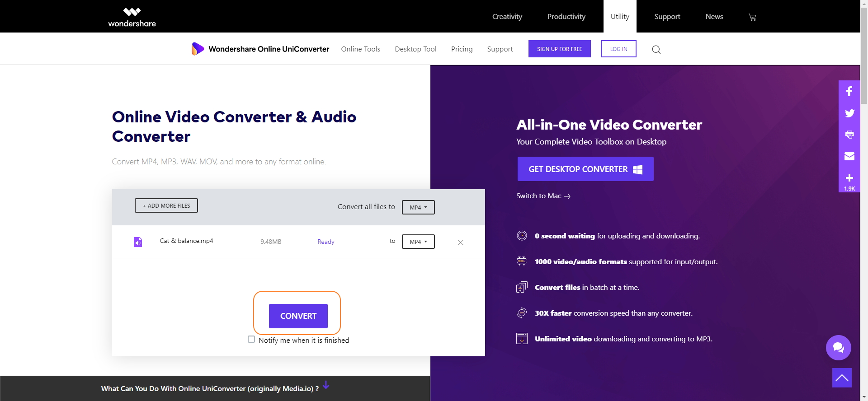Open Desktop Tool in UniConverter nav
868x401 pixels.
point(415,49)
